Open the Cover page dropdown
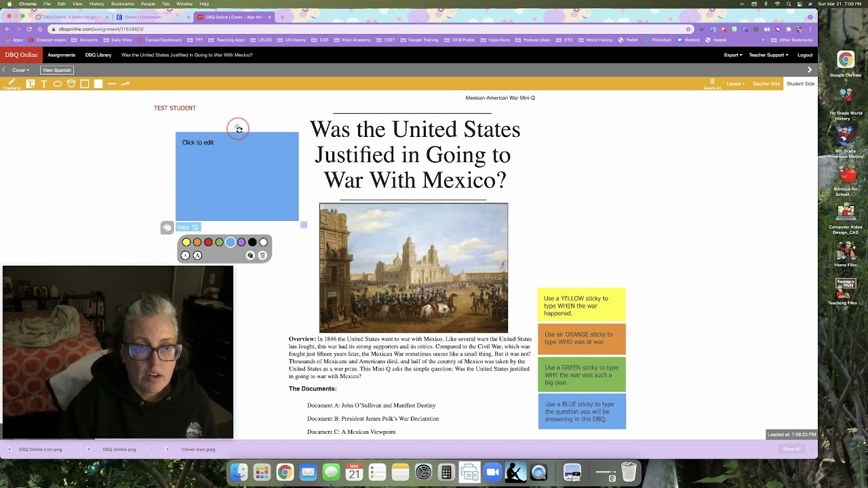Viewport: 868px width, 488px height. (20, 70)
